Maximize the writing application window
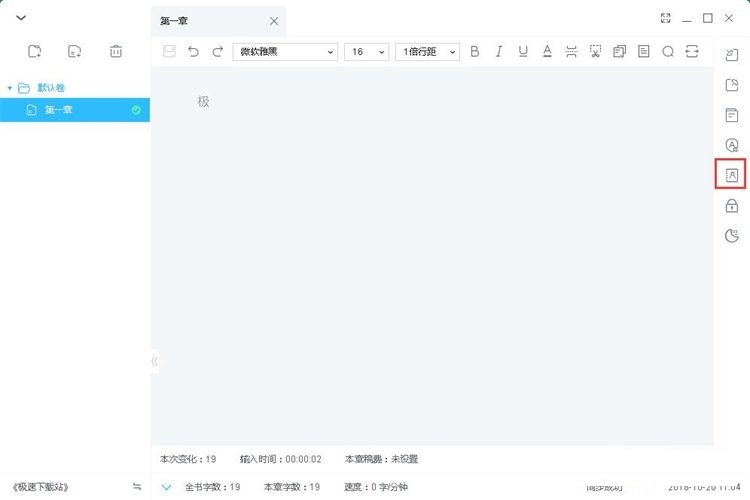 (x=708, y=18)
